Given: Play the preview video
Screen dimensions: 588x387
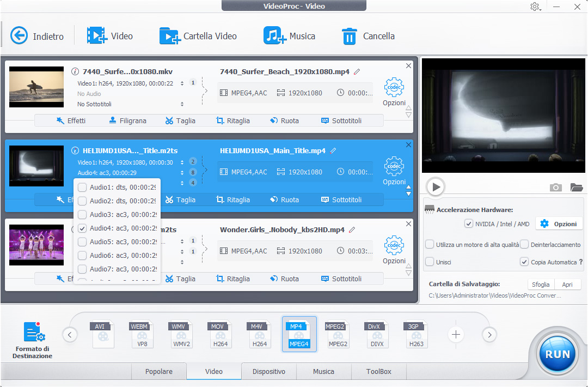Looking at the screenshot, I should 436,187.
